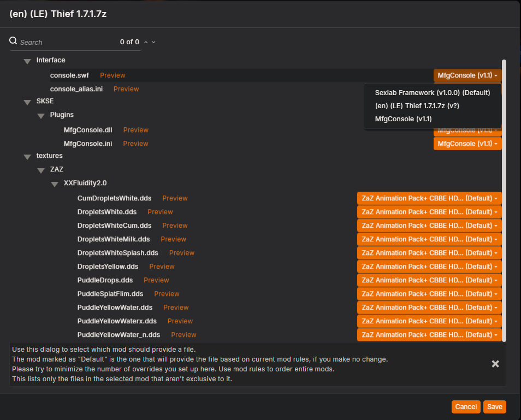Click the file list vertical scrollbar
This screenshot has height=420, width=521.
pos(504,200)
